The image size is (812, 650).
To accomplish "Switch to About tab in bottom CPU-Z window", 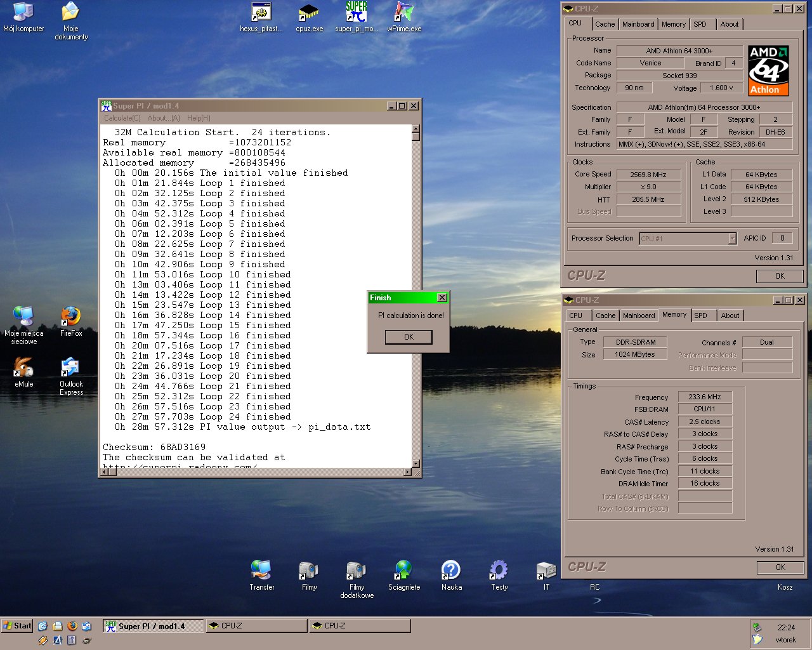I will [730, 315].
